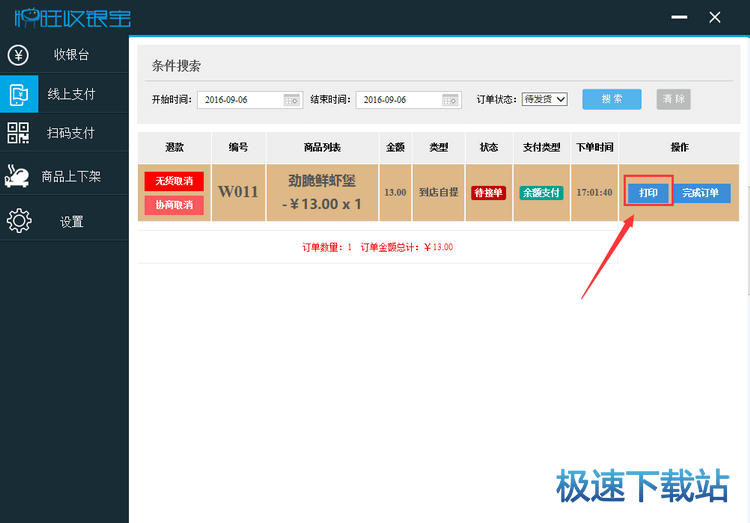Click the 状态 column header
This screenshot has height=523, width=750.
click(x=488, y=147)
